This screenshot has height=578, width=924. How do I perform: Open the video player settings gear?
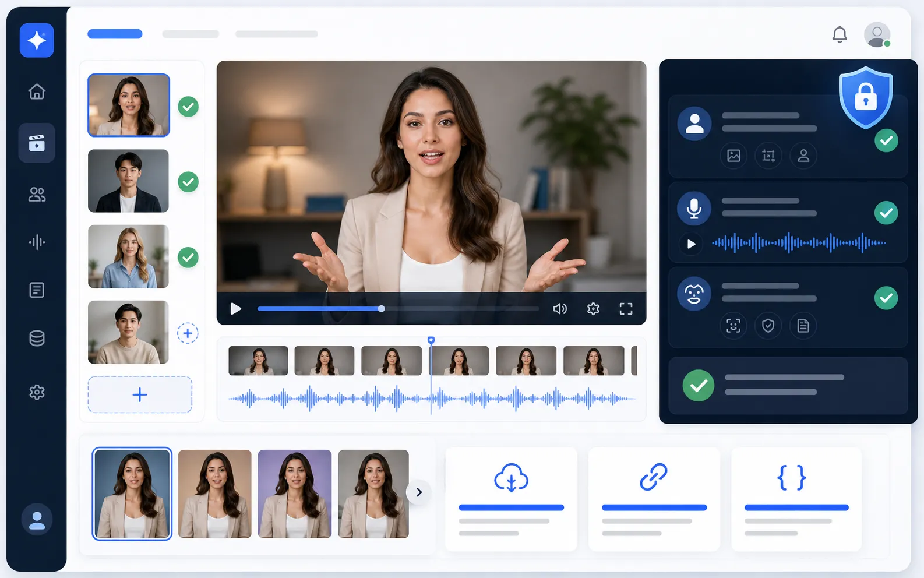(593, 309)
